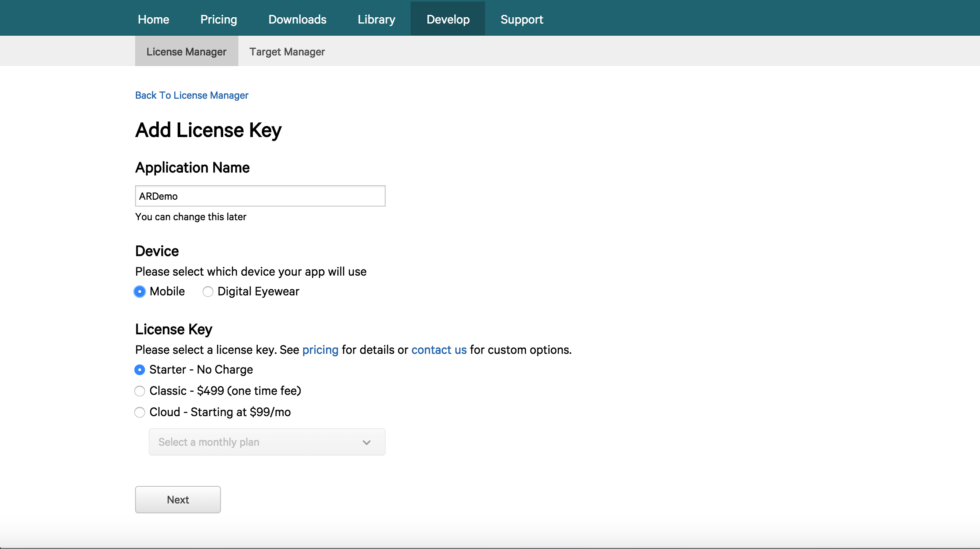Click the Pricing navigation menu item
The image size is (980, 549).
tap(218, 18)
